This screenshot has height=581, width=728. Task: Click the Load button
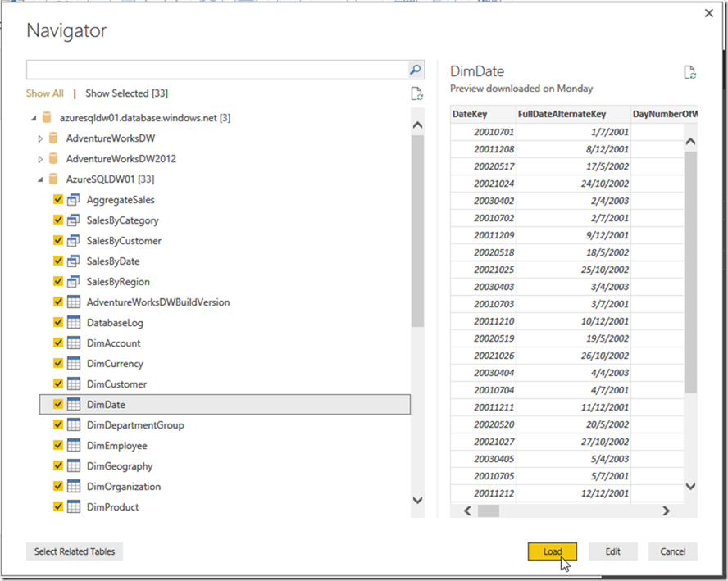coord(553,551)
